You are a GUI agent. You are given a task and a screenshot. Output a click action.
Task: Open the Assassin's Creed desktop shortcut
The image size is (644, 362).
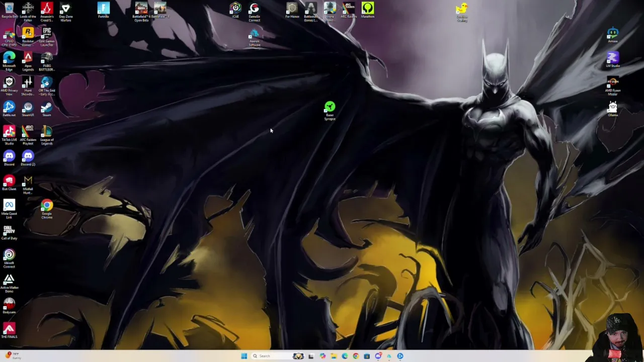click(x=47, y=11)
